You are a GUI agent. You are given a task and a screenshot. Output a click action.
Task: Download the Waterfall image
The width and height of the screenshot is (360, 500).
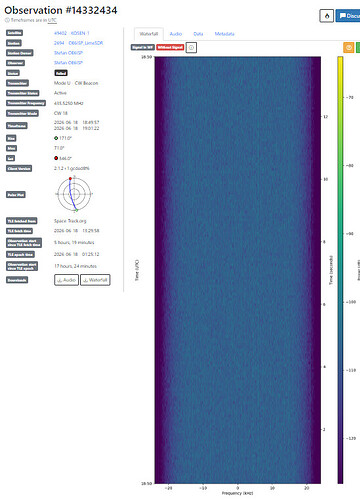[95, 280]
